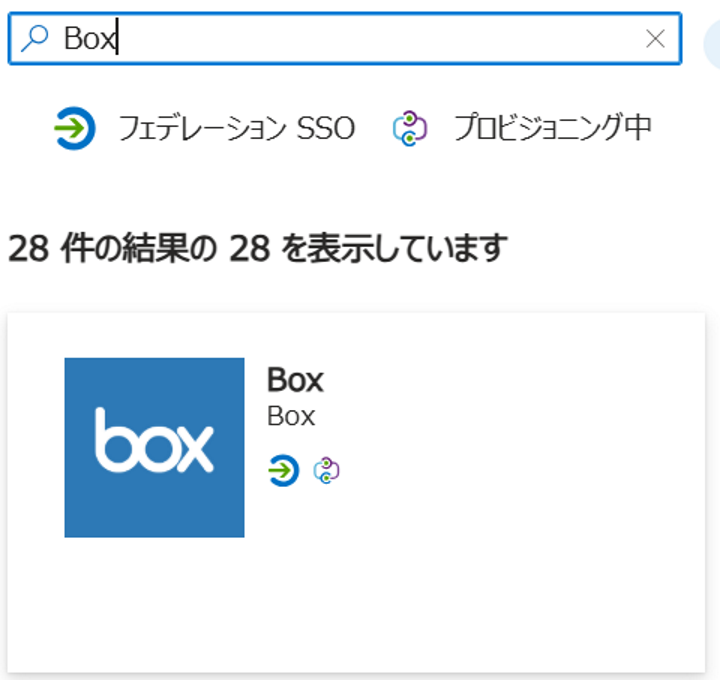Click the purple Provisioning legend icon
The width and height of the screenshot is (720, 680).
click(410, 129)
